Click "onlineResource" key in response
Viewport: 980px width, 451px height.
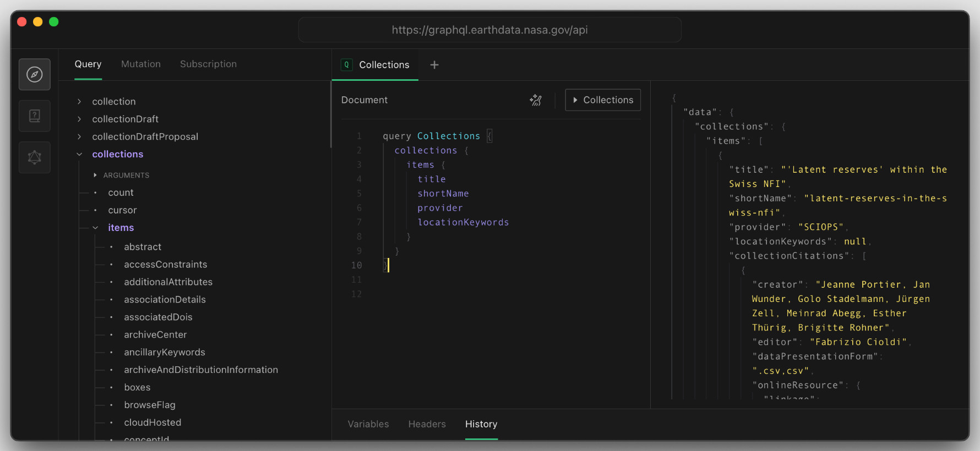pos(798,385)
